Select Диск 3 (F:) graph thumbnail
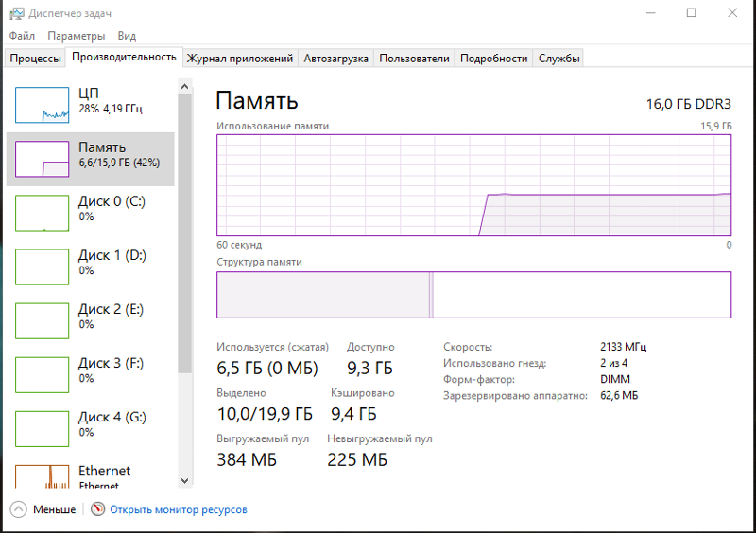 [x=42, y=375]
